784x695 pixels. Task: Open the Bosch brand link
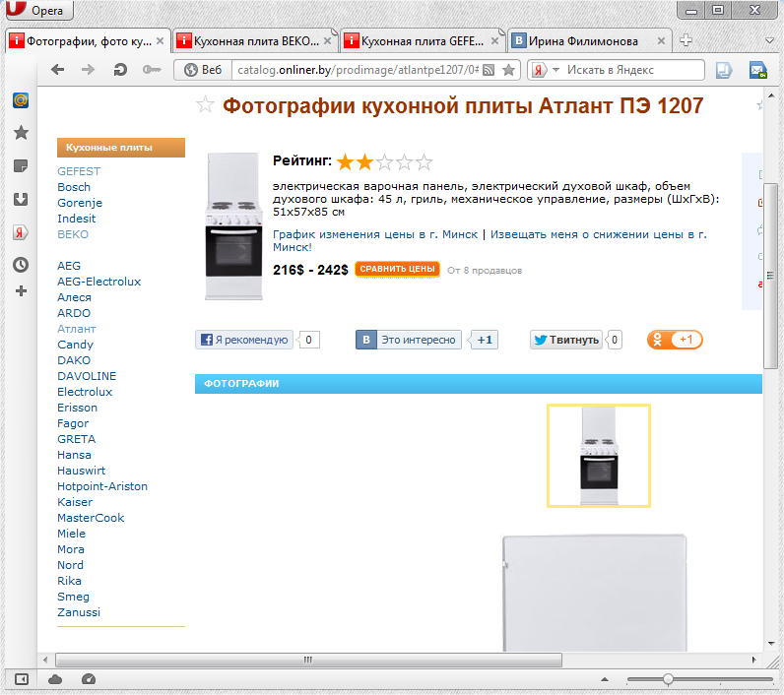click(74, 187)
